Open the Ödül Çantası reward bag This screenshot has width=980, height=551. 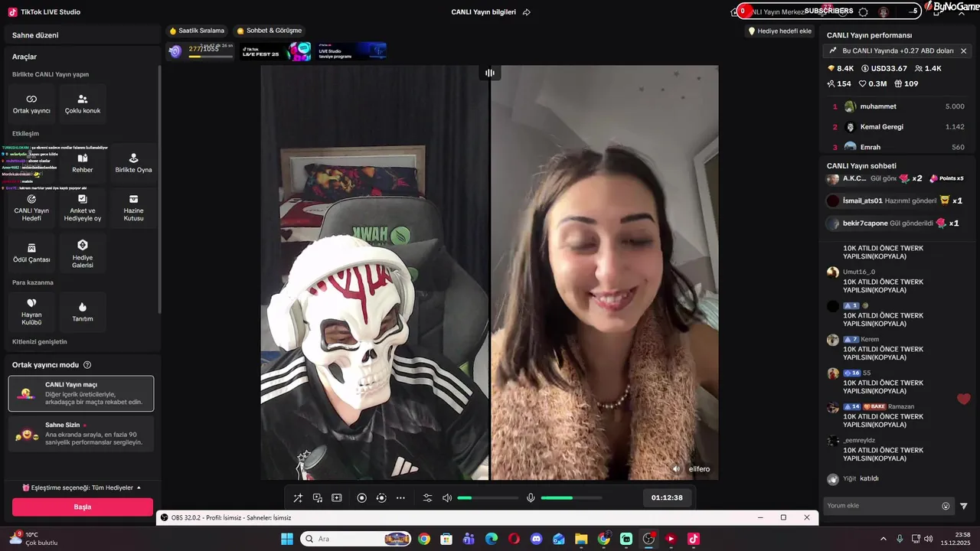click(31, 253)
